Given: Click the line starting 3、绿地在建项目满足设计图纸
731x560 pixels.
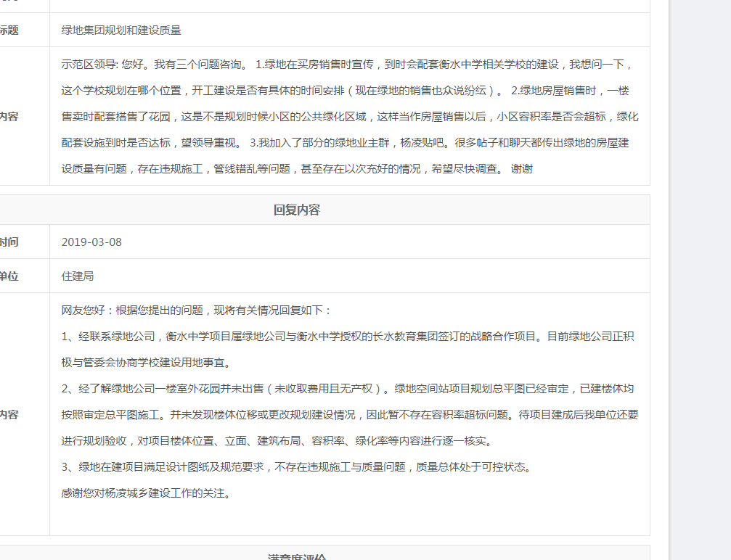Looking at the screenshot, I should pos(296,467).
